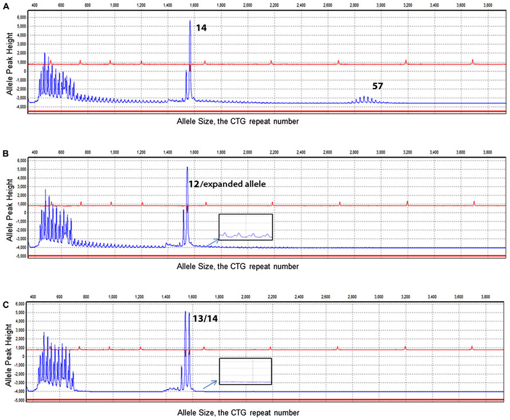Screen dimensions: 510x420
Task: Click the "3,800" x-axis tick in panel A
Action: (x=488, y=5)
